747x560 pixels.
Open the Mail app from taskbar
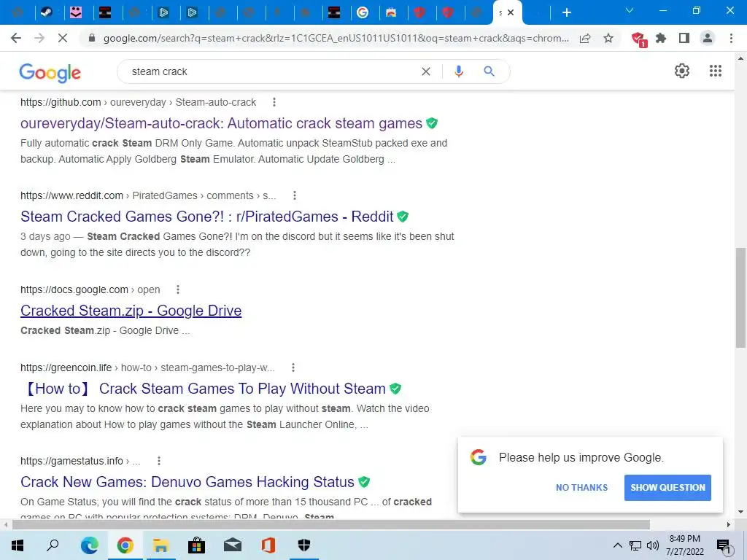(x=233, y=545)
